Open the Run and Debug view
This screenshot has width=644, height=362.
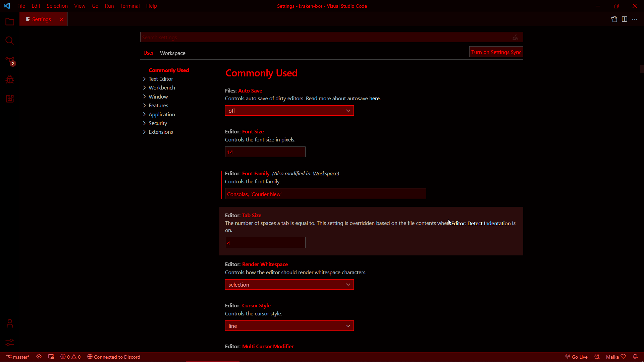click(10, 80)
